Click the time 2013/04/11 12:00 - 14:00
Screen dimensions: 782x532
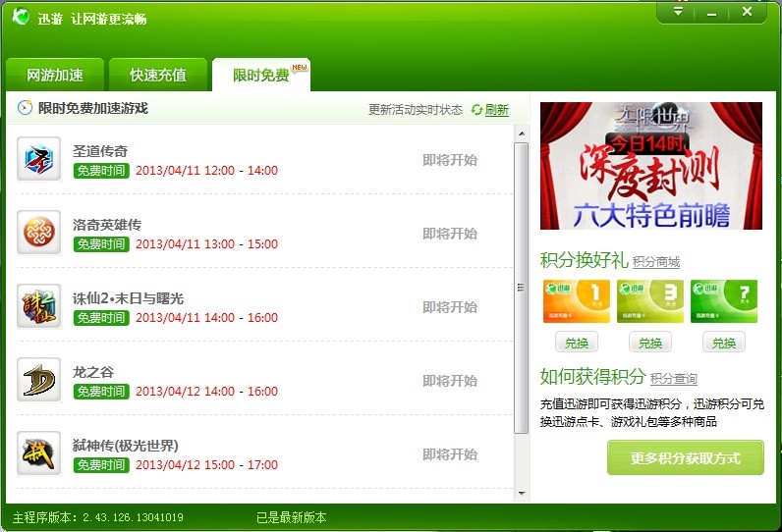click(x=206, y=171)
